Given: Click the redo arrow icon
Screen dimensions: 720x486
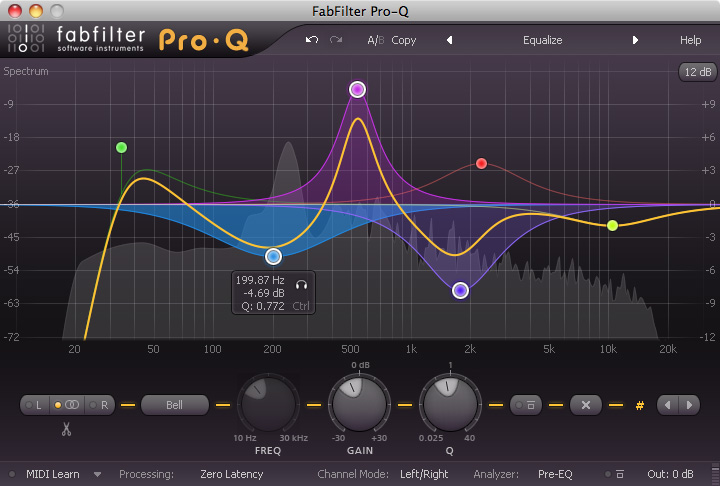Looking at the screenshot, I should (336, 41).
